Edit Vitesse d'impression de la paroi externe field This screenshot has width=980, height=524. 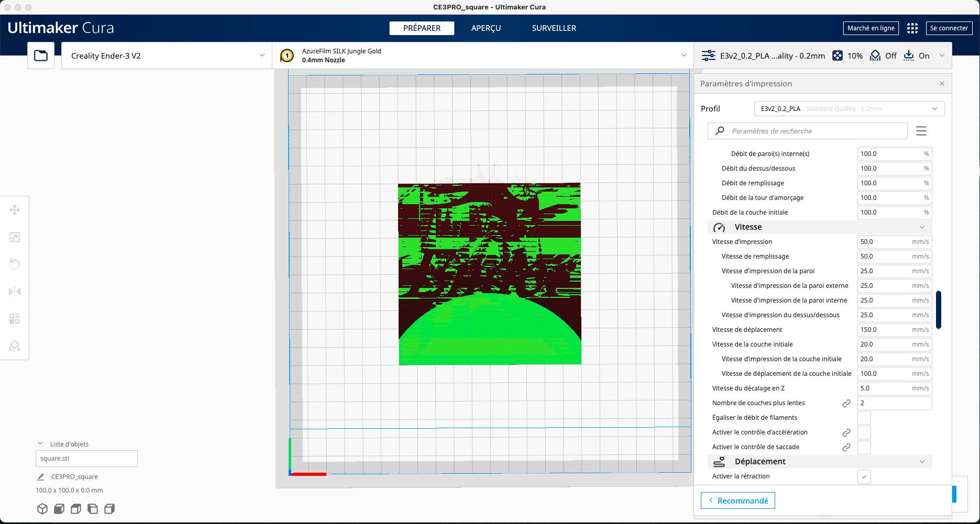click(895, 286)
